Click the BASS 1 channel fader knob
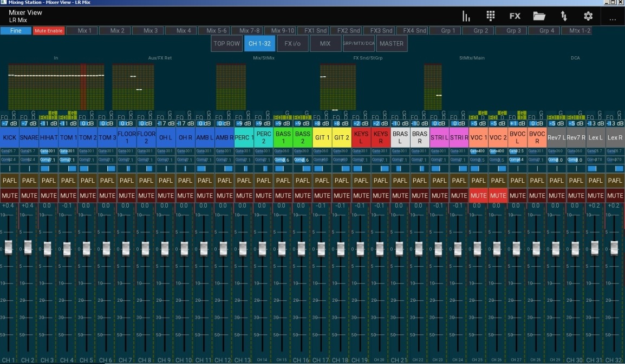Image resolution: width=625 pixels, height=364 pixels. (x=282, y=248)
